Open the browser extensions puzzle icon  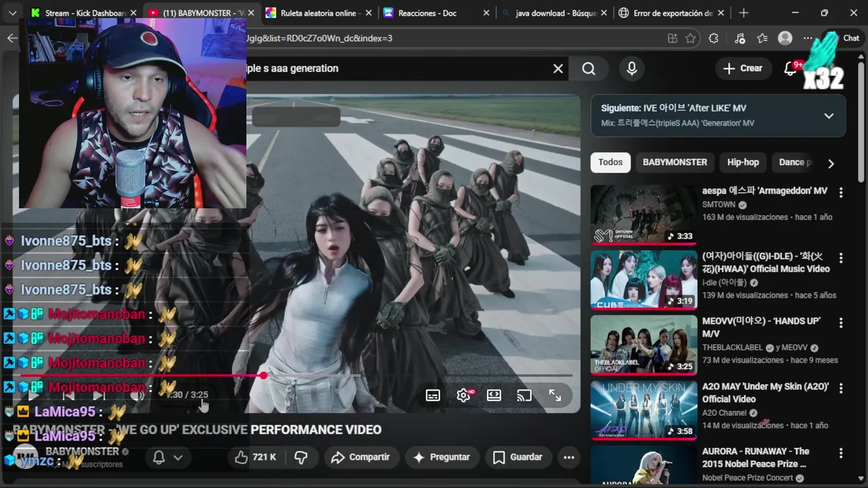coord(713,39)
